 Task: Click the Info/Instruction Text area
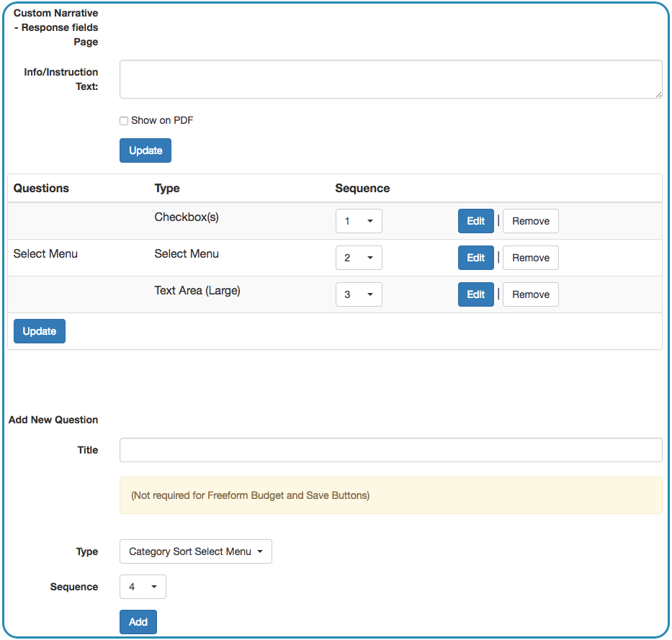pos(390,79)
